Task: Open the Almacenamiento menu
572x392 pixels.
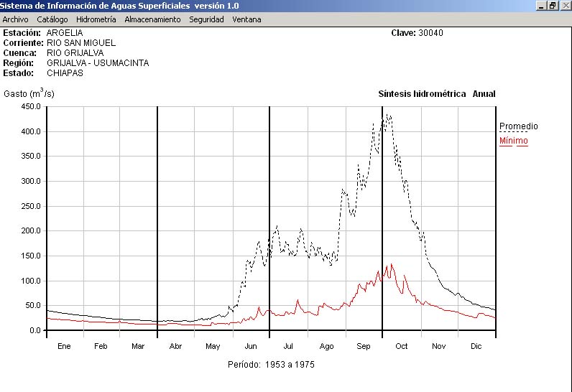Action: click(x=152, y=19)
